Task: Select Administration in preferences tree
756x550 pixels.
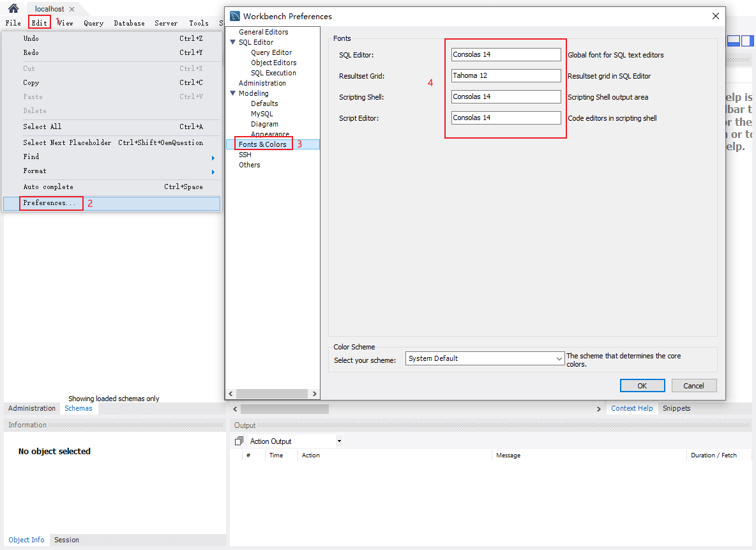Action: [262, 83]
